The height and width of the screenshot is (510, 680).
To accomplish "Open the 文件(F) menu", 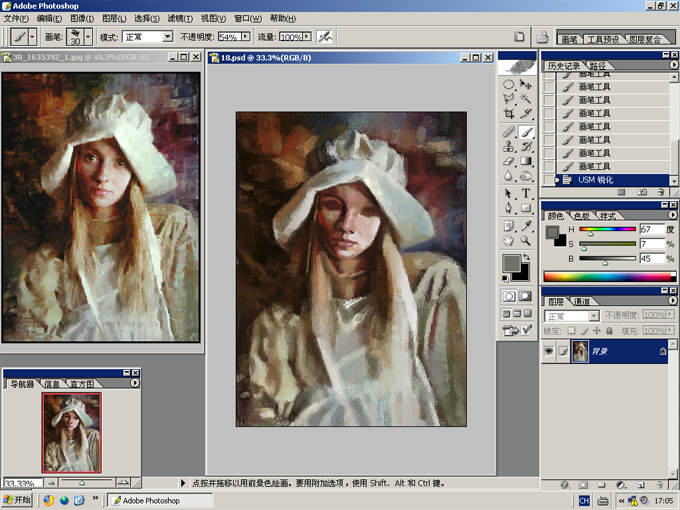I will coord(16,18).
